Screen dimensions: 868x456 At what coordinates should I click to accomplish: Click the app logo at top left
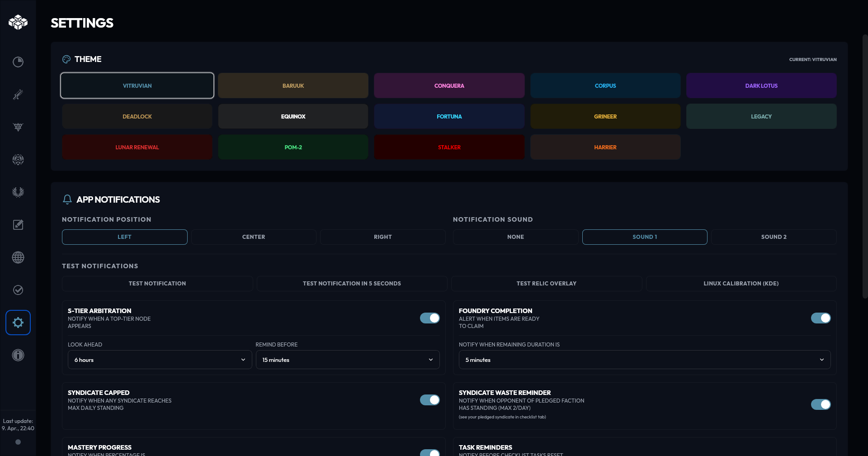(x=18, y=22)
